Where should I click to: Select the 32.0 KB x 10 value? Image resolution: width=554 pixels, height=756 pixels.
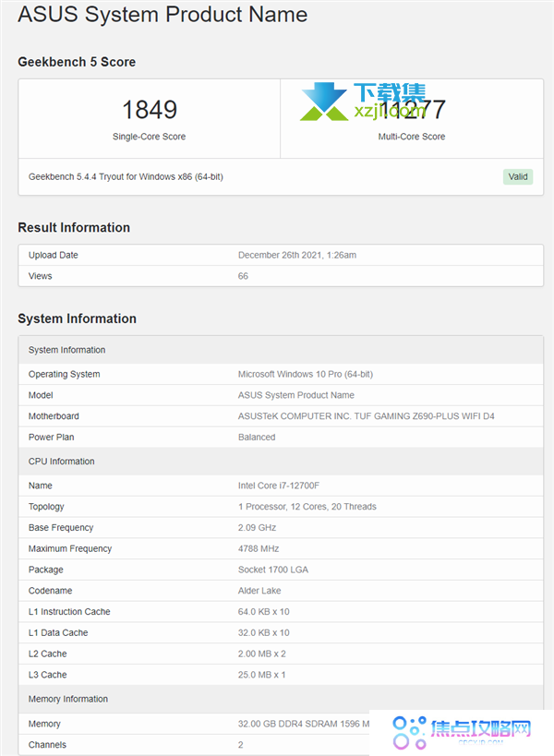pyautogui.click(x=264, y=633)
